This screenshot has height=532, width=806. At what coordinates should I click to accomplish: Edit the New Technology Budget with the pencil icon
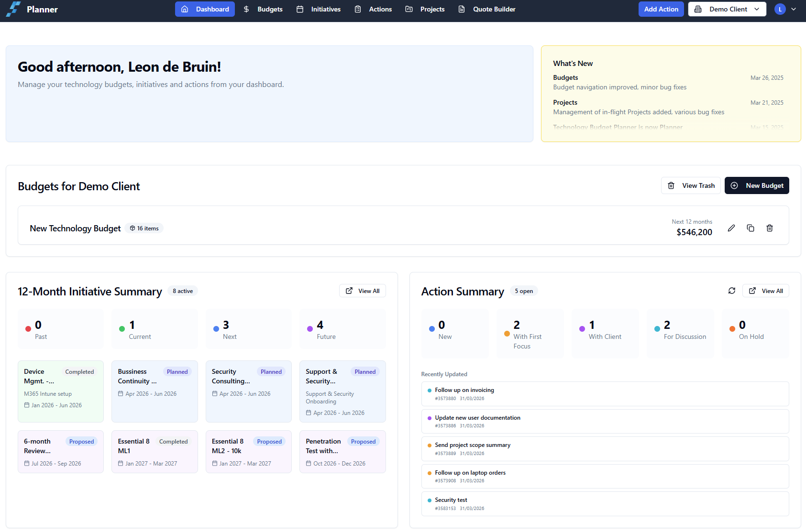tap(731, 228)
